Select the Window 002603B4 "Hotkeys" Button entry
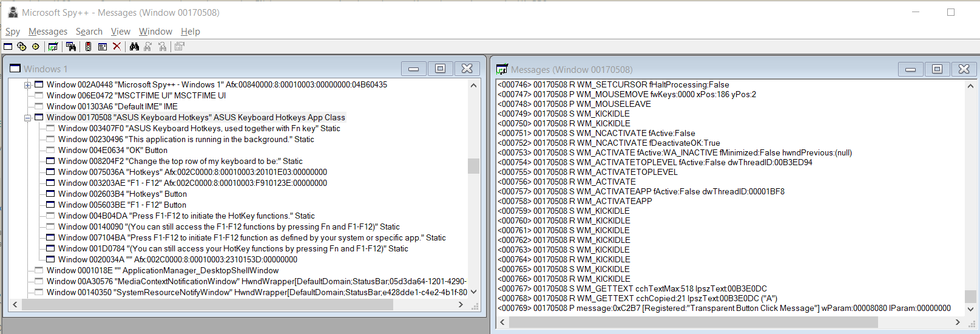The width and height of the screenshot is (980, 334). click(122, 194)
